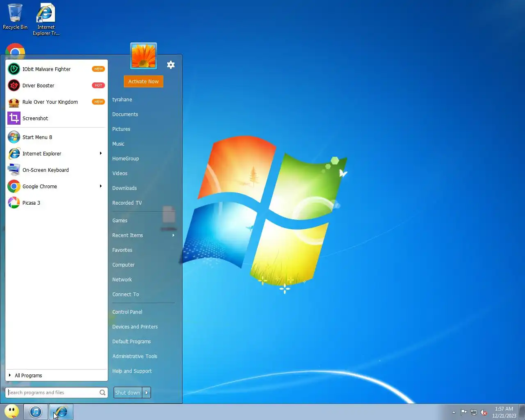Open Games folder
The width and height of the screenshot is (525, 420).
click(120, 220)
